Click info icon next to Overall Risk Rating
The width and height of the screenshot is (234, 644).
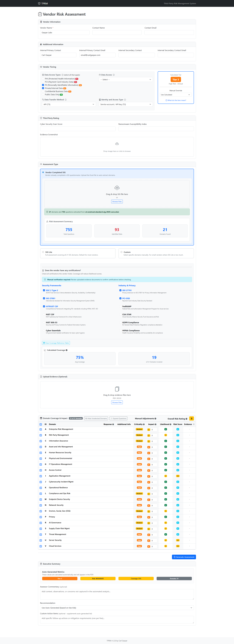(x=186, y=419)
